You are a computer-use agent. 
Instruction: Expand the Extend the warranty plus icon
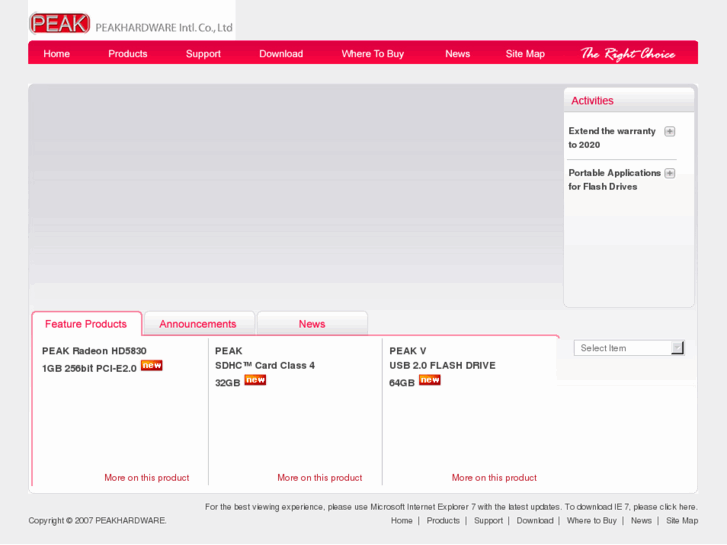tap(670, 131)
